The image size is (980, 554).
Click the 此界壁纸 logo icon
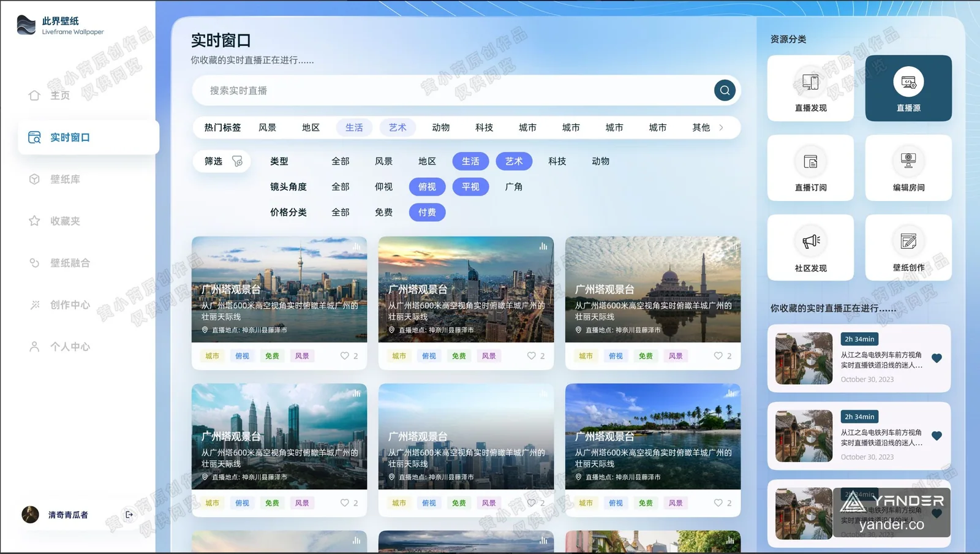tap(26, 25)
